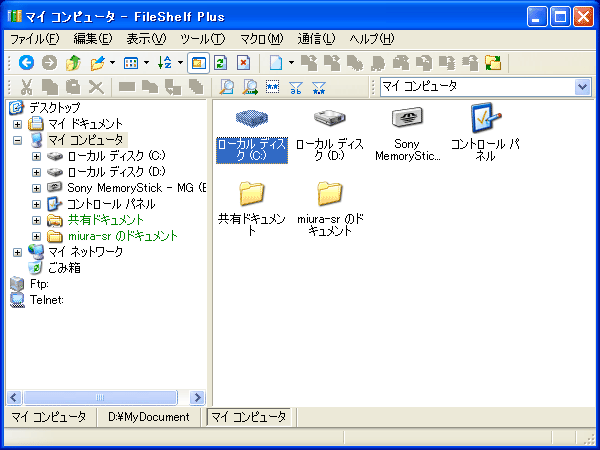Screen dimensions: 600x450
Task: Open the ヘルプ(H) menu
Action: [372, 39]
